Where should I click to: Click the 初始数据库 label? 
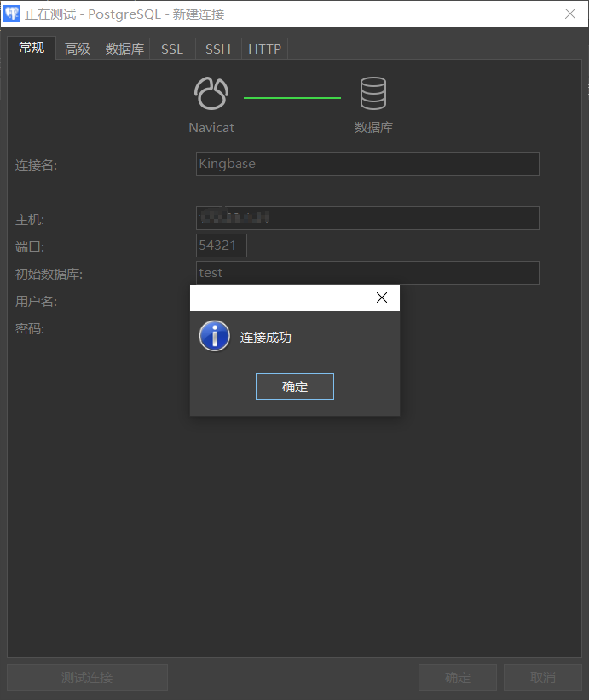[49, 274]
